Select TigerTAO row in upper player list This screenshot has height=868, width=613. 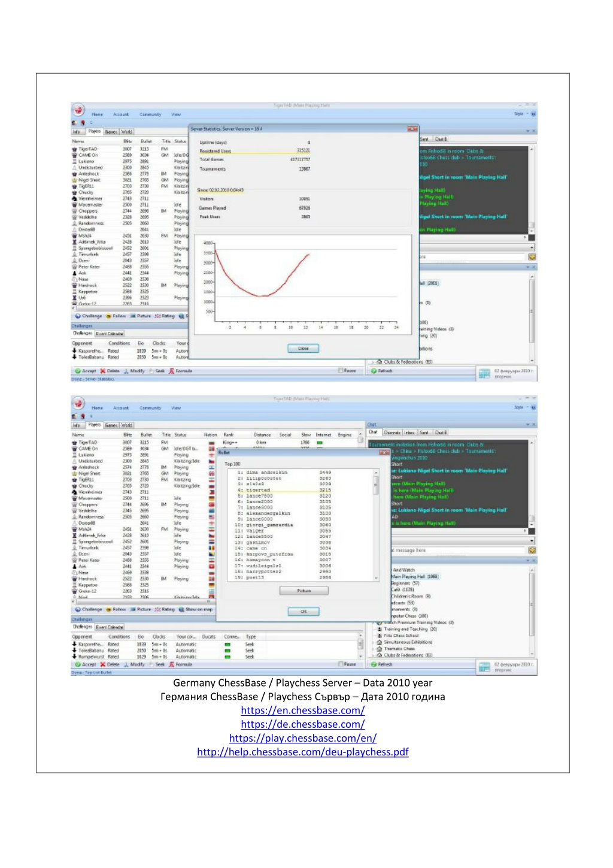coord(131,149)
